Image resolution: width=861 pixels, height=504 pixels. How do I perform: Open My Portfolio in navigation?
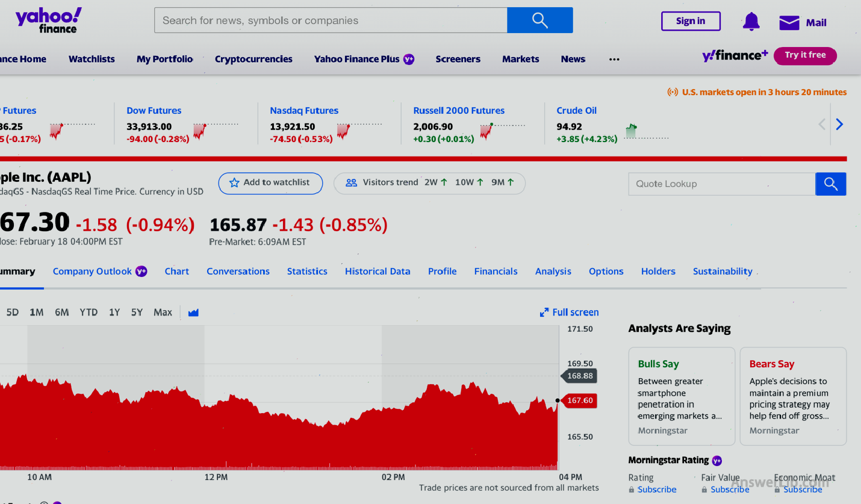pos(165,59)
